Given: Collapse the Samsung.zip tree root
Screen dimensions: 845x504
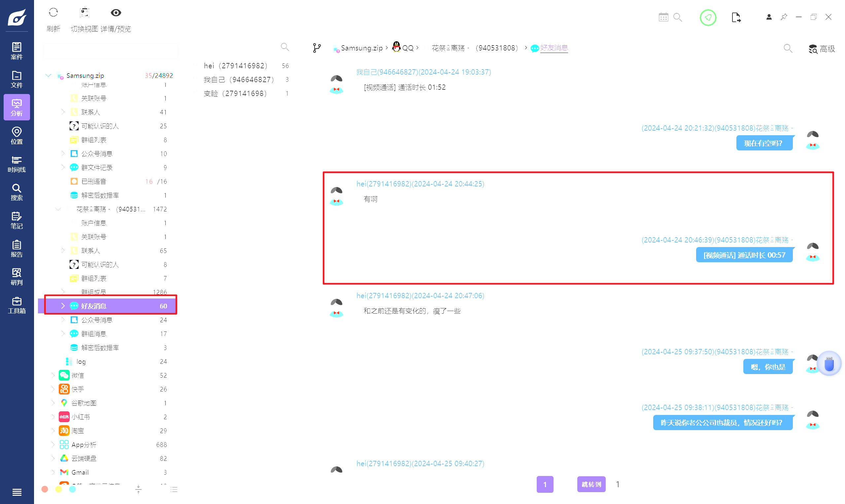Looking at the screenshot, I should tap(48, 76).
